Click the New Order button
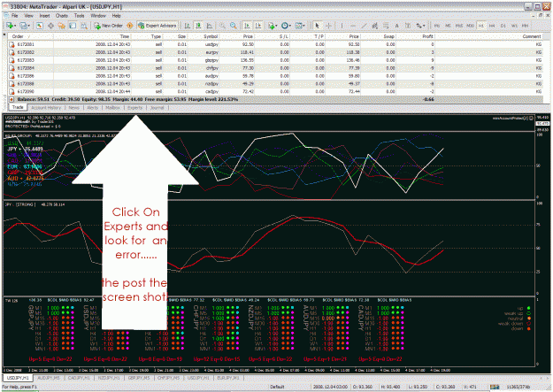Viewport: 553px width, 392px height. tap(109, 26)
